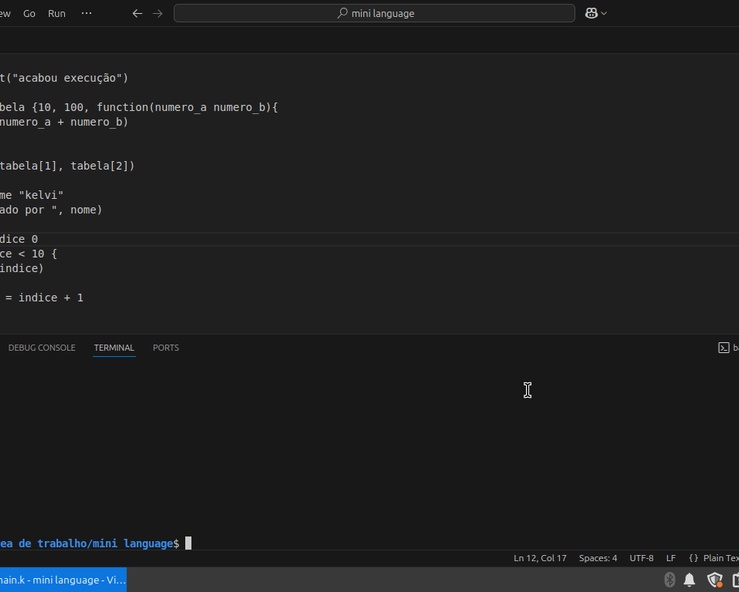Open the Go menu
The height and width of the screenshot is (592, 739).
tap(29, 13)
